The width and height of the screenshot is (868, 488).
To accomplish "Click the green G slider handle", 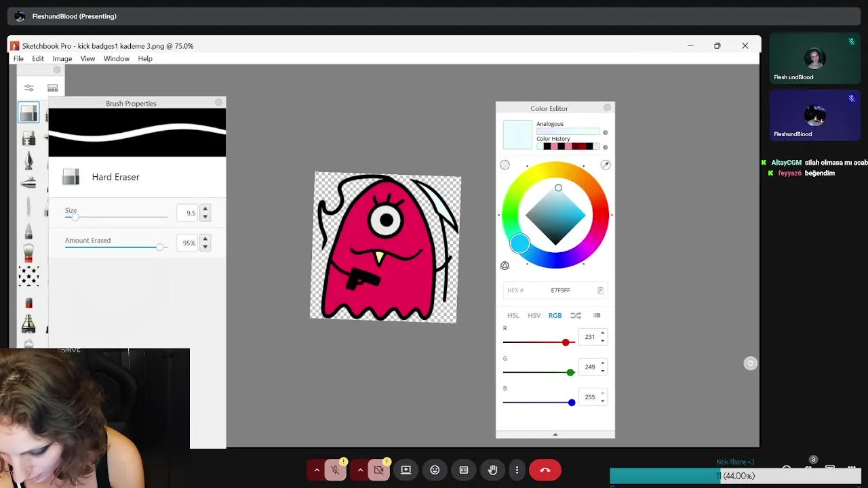I will (570, 372).
